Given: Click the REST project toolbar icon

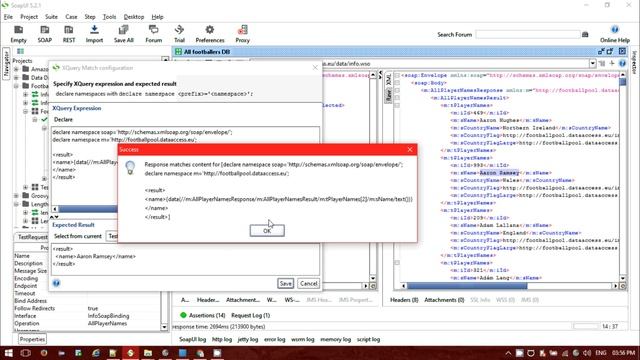Looking at the screenshot, I should [x=69, y=30].
